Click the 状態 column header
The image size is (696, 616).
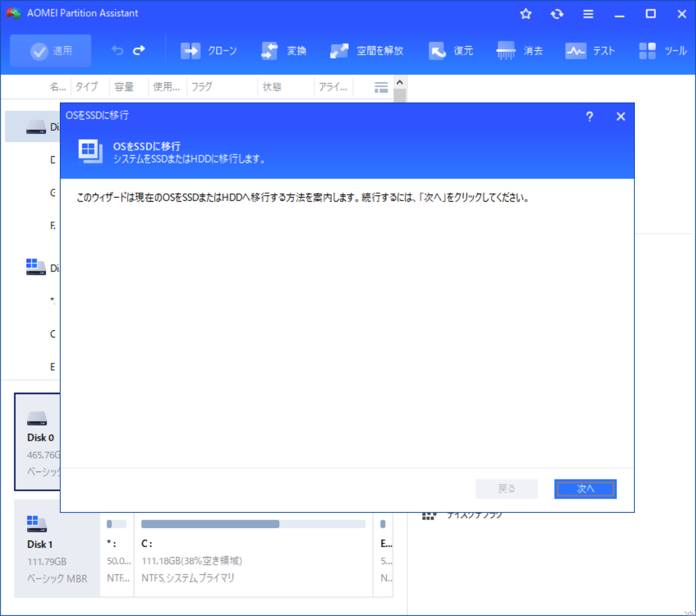click(x=272, y=87)
